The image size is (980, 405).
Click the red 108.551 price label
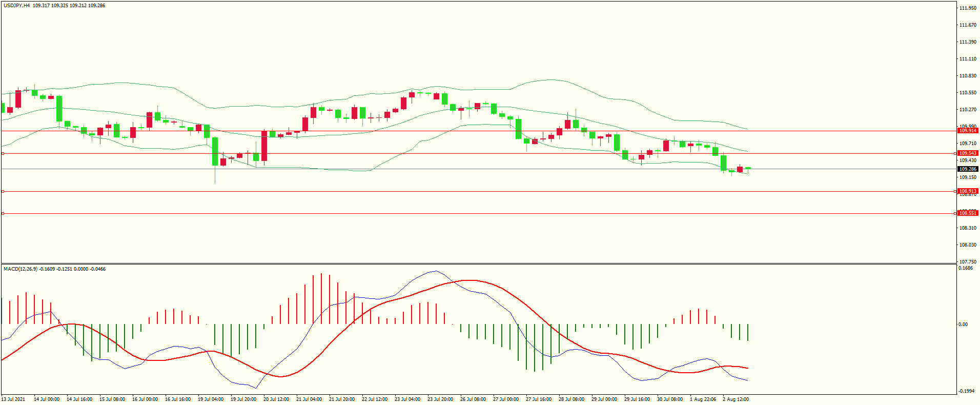(968, 213)
